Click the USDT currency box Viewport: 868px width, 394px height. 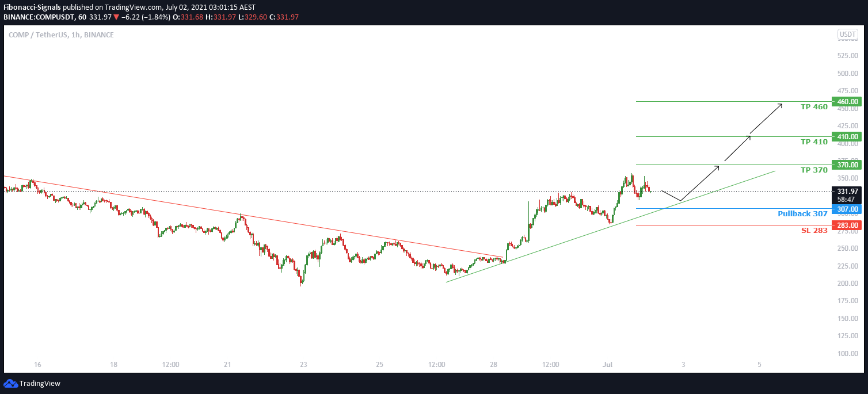click(847, 35)
